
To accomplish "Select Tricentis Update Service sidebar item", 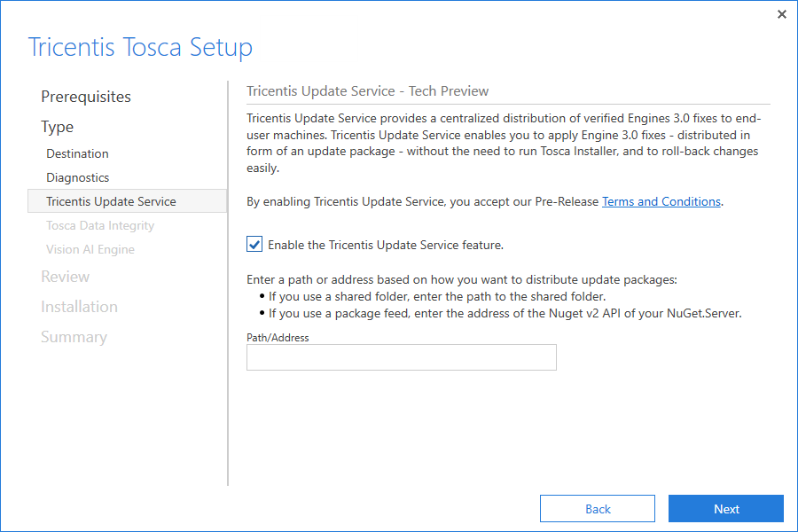I will point(112,201).
